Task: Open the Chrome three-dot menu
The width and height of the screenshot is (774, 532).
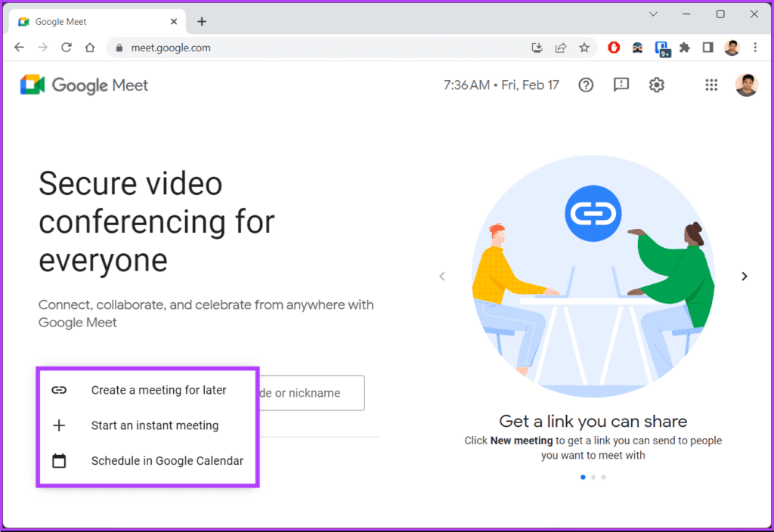Action: (755, 48)
